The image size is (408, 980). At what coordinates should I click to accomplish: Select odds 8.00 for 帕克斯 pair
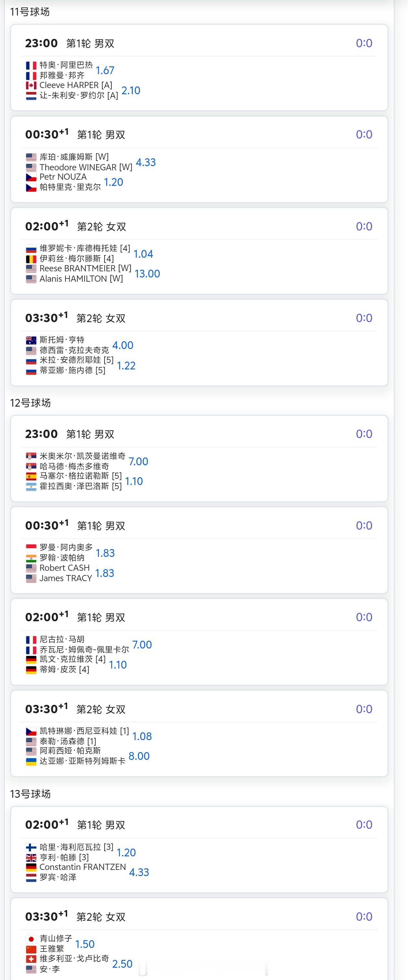(x=139, y=756)
